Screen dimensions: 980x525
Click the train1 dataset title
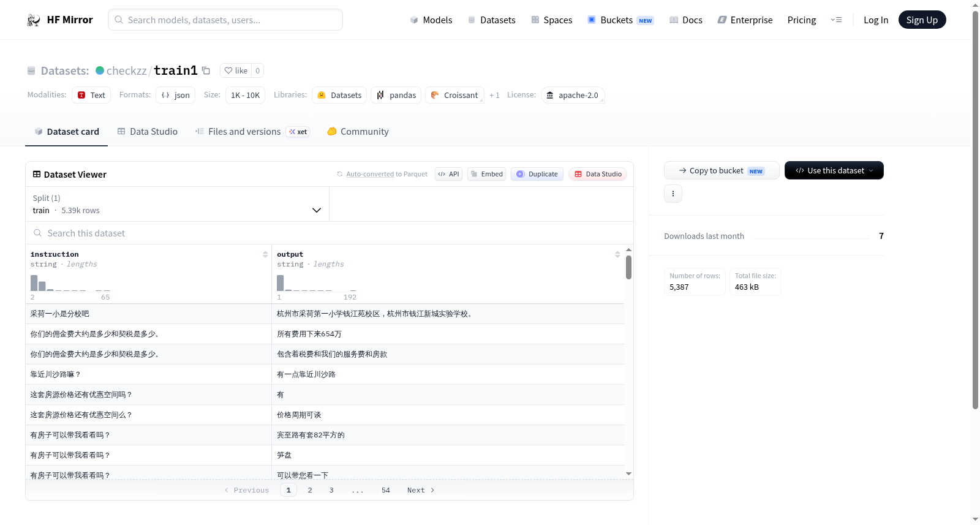(x=176, y=70)
